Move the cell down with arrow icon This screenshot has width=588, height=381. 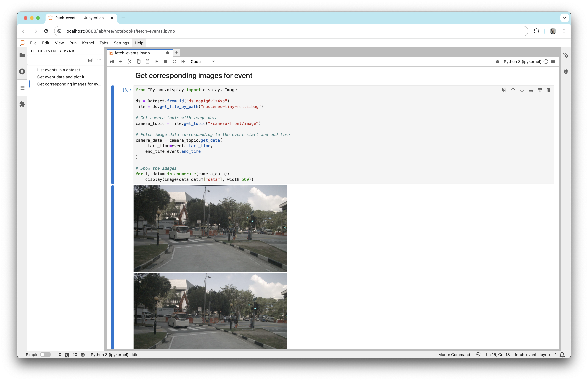(522, 90)
